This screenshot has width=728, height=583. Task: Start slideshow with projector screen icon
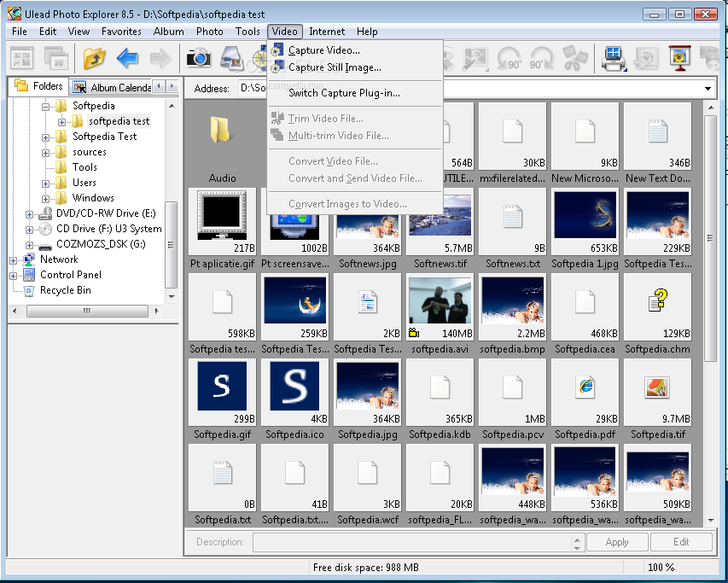[x=679, y=59]
